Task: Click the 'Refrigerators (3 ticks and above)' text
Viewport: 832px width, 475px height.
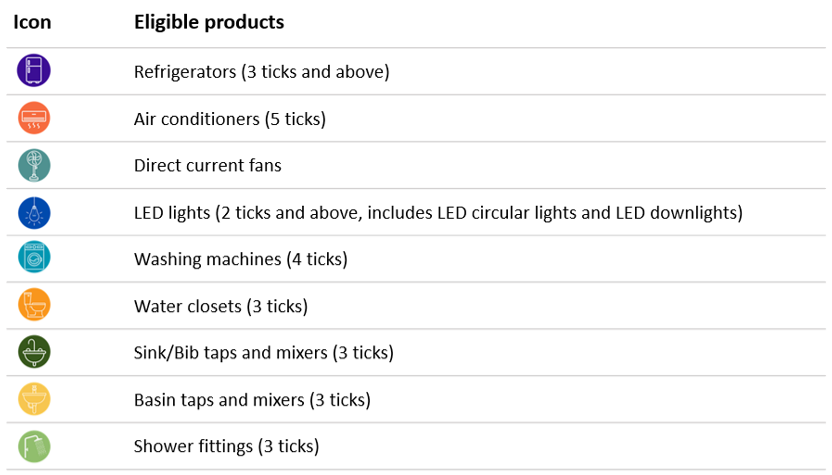Action: [x=262, y=72]
